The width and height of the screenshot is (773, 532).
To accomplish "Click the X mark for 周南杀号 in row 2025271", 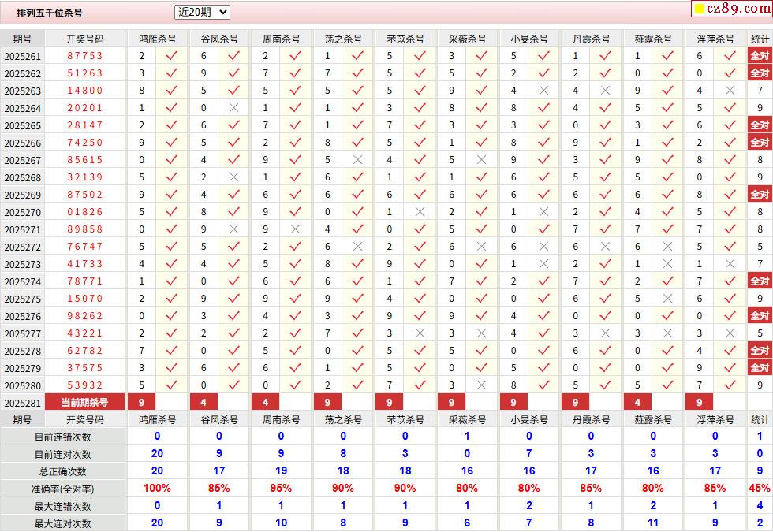I will click(x=295, y=229).
